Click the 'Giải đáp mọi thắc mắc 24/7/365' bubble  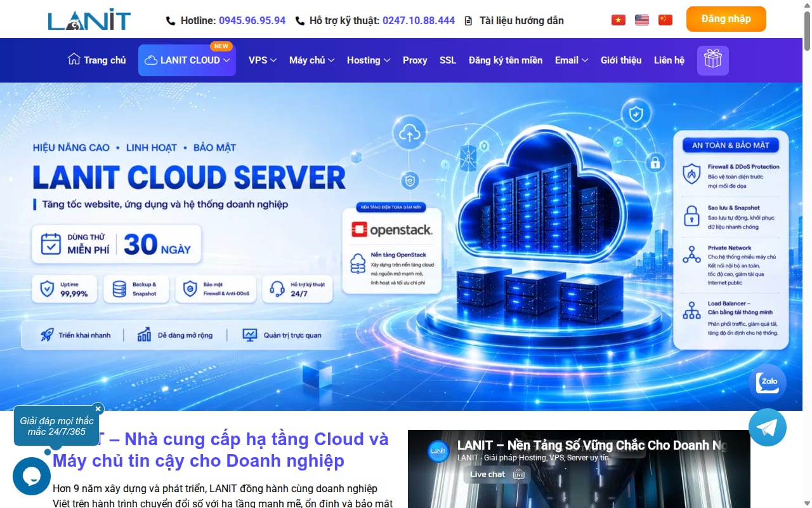click(x=56, y=426)
